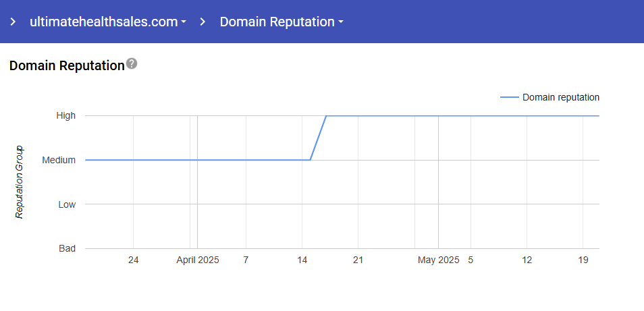Image resolution: width=644 pixels, height=311 pixels.
Task: Click the blue line swatch in legend
Action: tap(509, 97)
